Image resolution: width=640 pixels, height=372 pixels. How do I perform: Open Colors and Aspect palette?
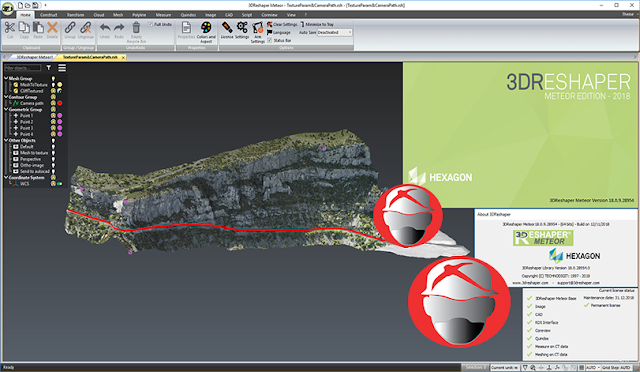[206, 28]
